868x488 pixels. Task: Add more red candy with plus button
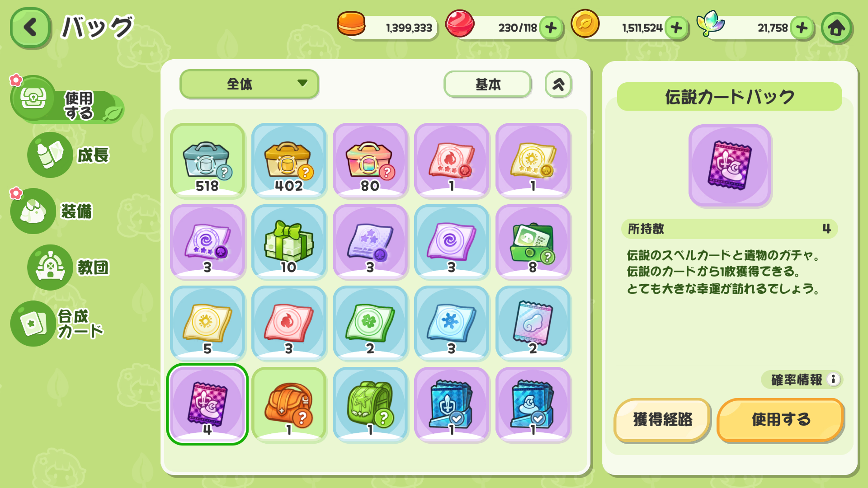click(551, 28)
